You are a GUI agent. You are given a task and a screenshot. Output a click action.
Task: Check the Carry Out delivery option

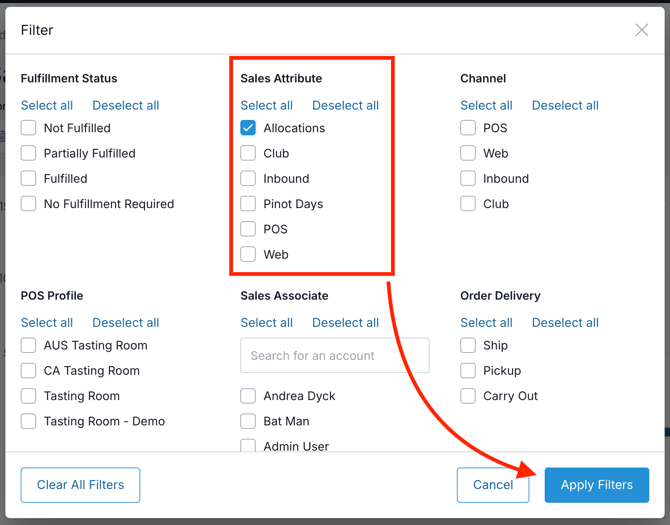[468, 396]
